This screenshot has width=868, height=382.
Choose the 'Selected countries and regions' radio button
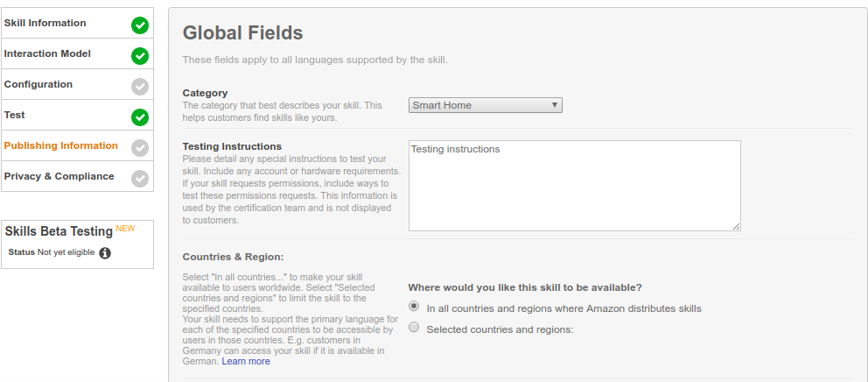point(415,328)
